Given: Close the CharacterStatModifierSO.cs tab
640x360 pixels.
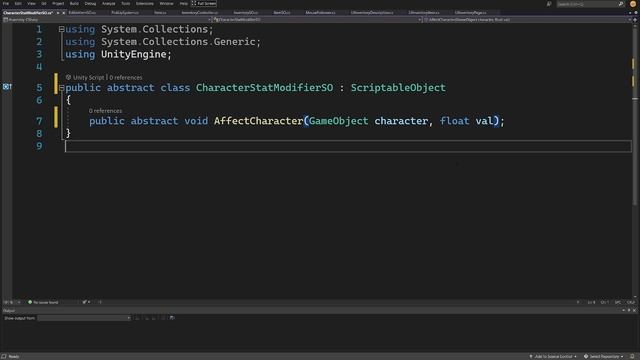Looking at the screenshot, I should [x=64, y=13].
